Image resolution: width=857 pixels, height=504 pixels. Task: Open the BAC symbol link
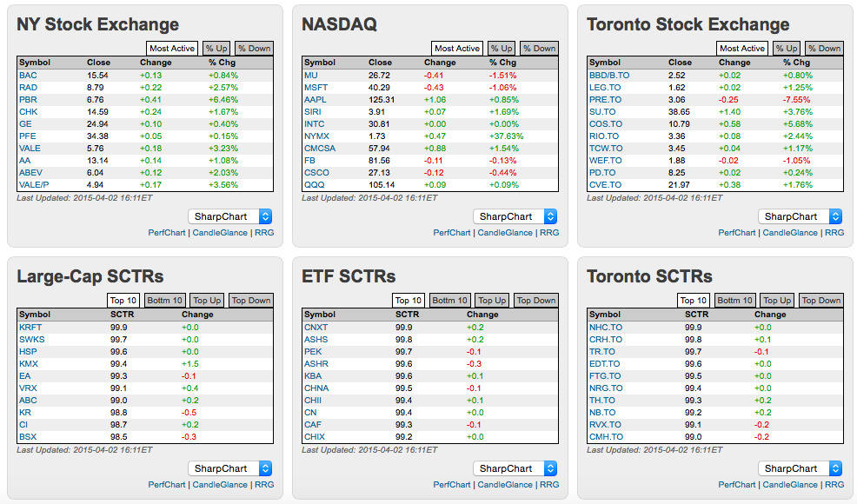(28, 75)
